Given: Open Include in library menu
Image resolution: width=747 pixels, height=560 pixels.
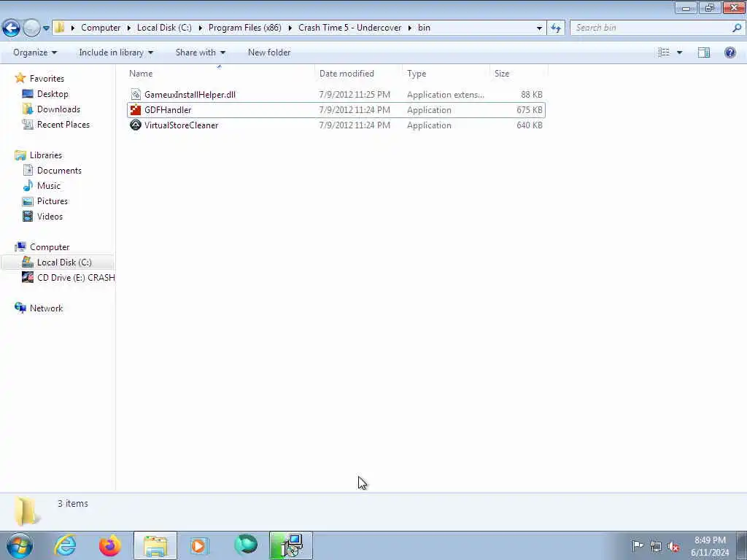Looking at the screenshot, I should [x=116, y=52].
